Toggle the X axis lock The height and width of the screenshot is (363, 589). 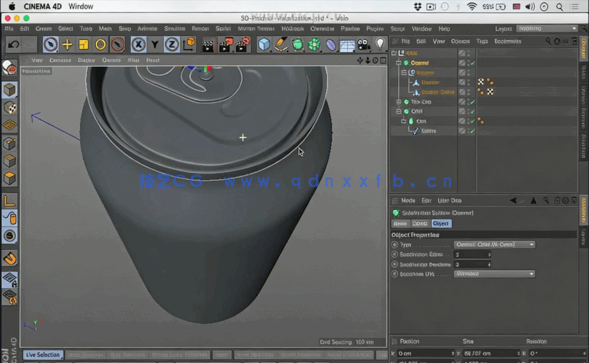(138, 44)
